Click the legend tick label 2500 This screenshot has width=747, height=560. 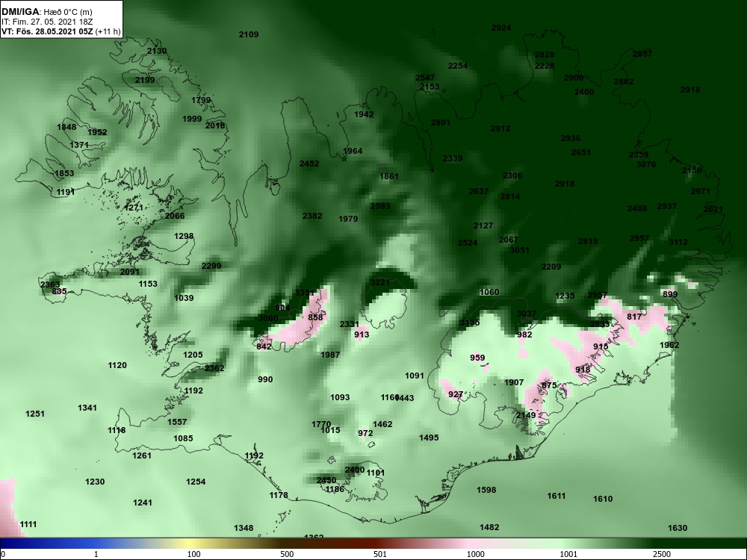(x=661, y=554)
